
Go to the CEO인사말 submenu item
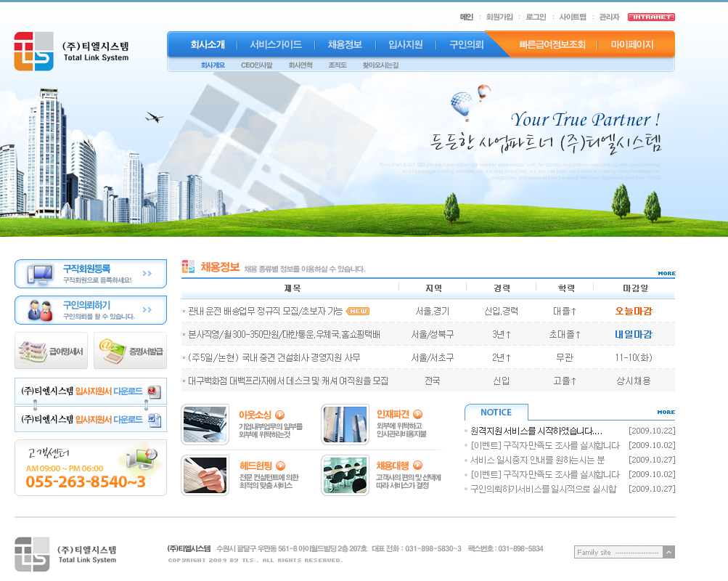point(257,65)
